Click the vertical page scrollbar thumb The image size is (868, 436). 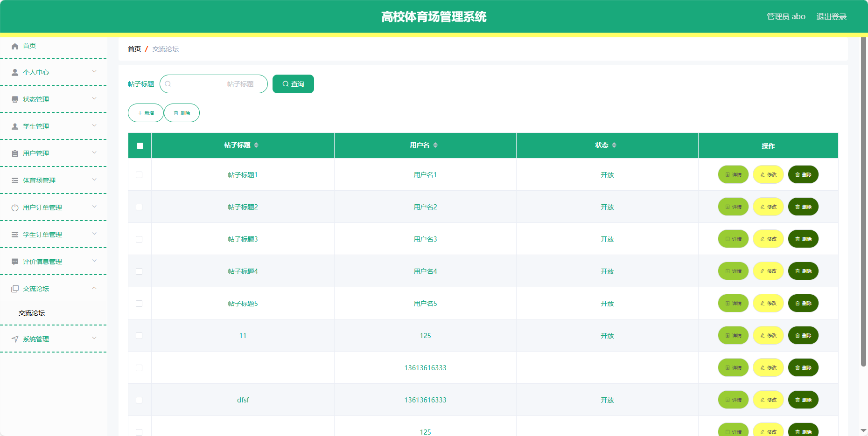(864, 201)
